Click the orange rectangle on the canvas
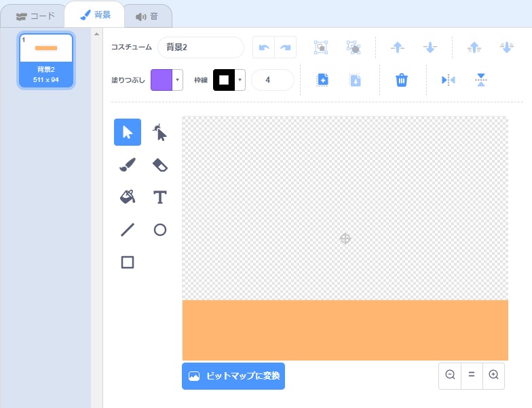 pyautogui.click(x=345, y=330)
